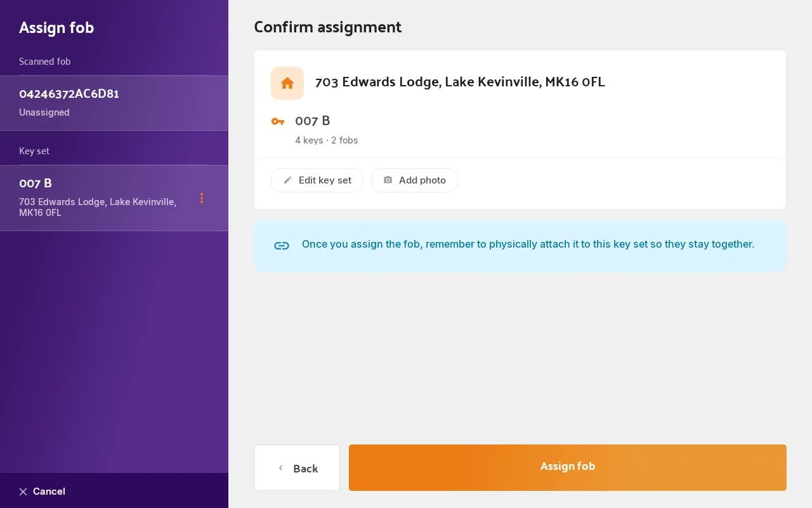Click the Confirm assignment heading
The image size is (812, 508).
pyautogui.click(x=328, y=27)
